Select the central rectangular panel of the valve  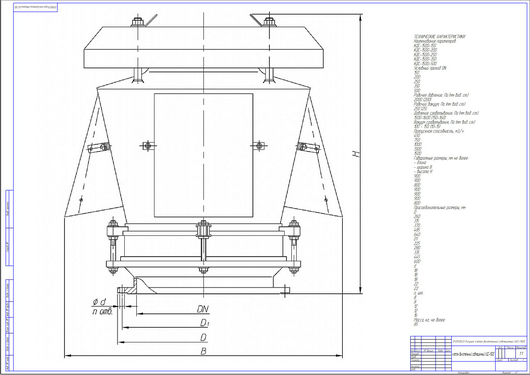click(203, 155)
